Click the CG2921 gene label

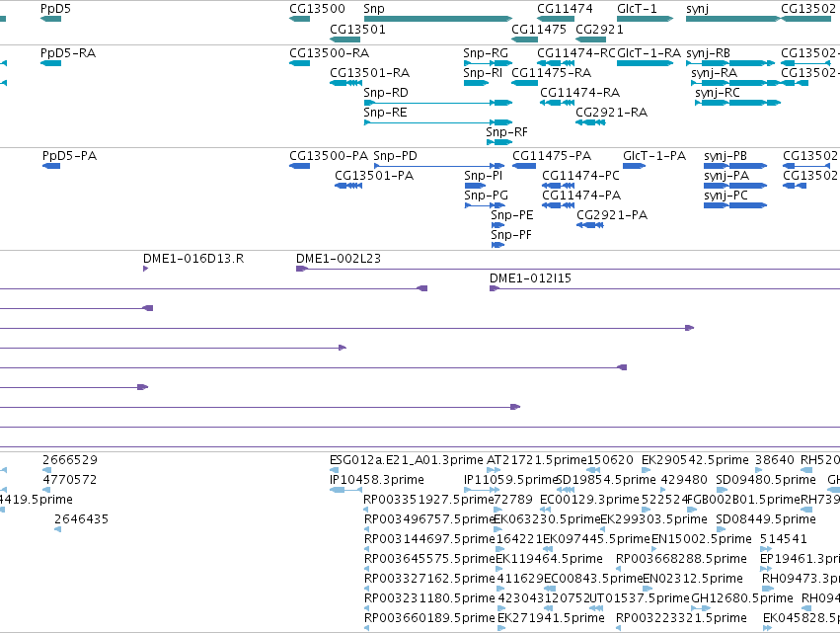coord(599,29)
